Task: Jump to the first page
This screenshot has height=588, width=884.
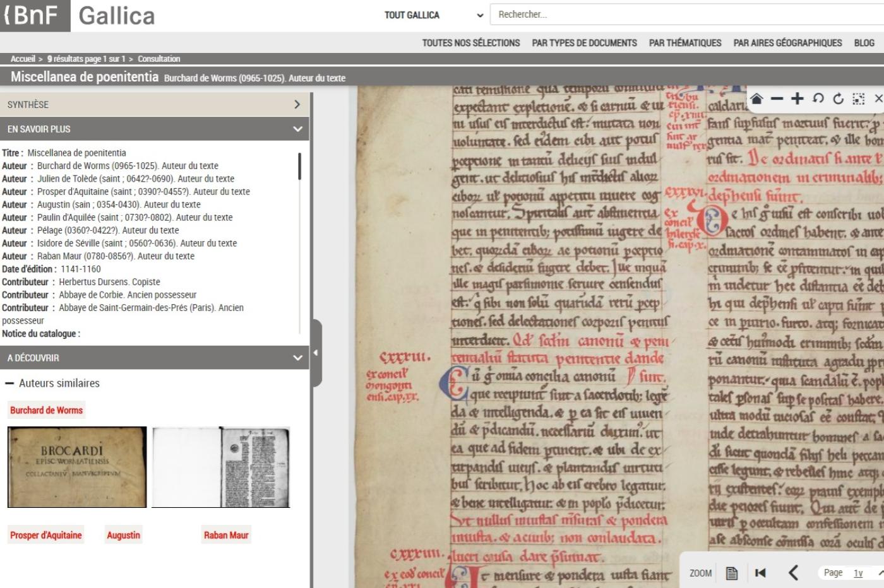Action: tap(760, 573)
